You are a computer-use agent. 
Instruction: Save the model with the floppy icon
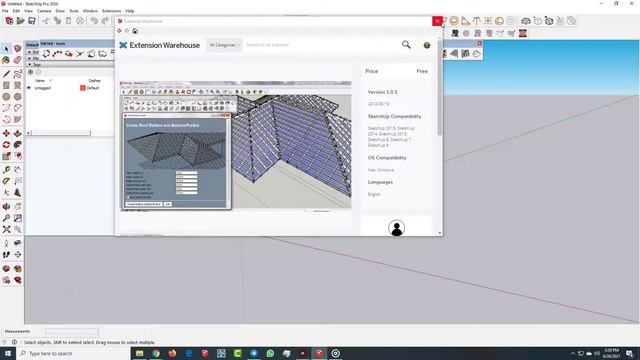(x=32, y=21)
